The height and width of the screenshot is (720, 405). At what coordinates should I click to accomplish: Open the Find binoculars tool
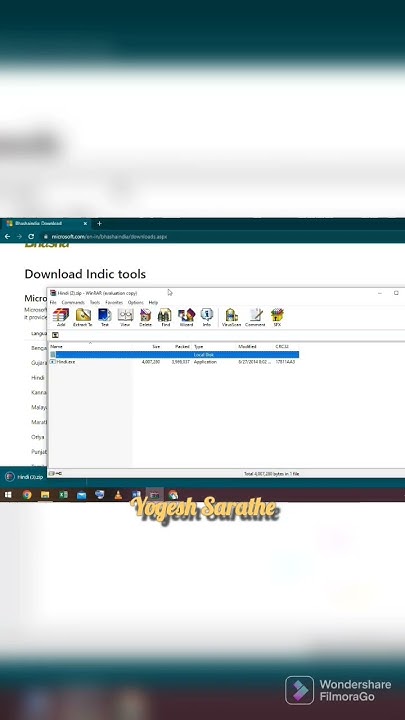click(165, 315)
